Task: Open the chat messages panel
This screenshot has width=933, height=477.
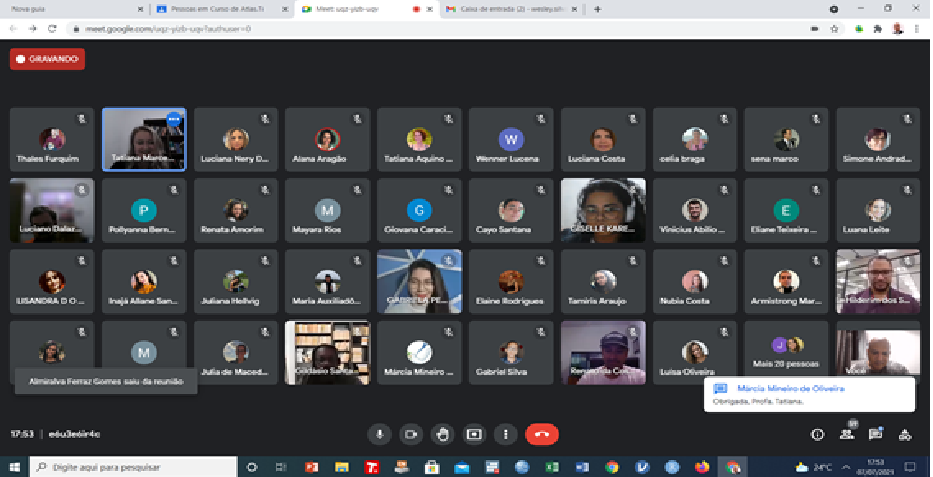Action: pyautogui.click(x=875, y=434)
